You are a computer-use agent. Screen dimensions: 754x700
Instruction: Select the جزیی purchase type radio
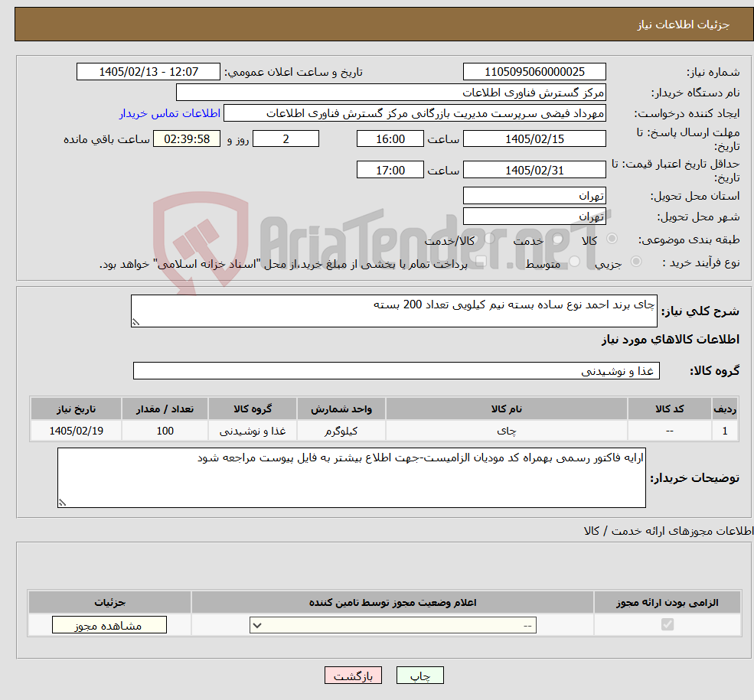tap(636, 262)
